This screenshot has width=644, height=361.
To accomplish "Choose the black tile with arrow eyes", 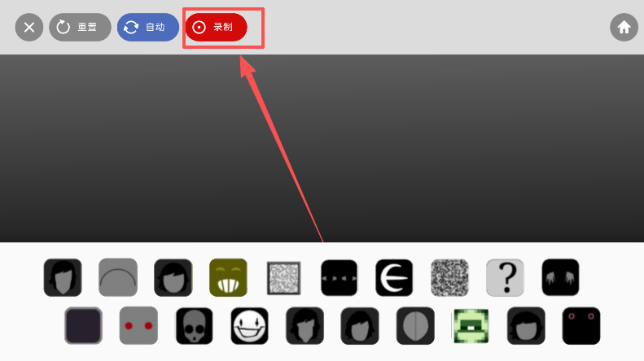I will coord(339,277).
